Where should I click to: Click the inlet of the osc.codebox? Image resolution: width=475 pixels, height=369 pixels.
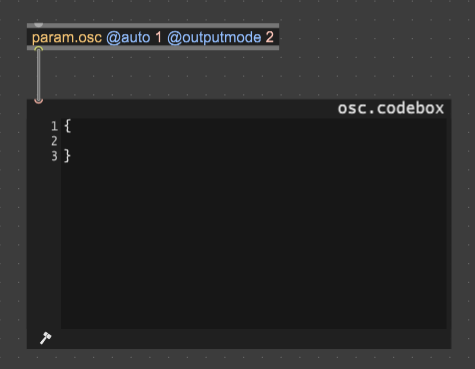click(39, 101)
